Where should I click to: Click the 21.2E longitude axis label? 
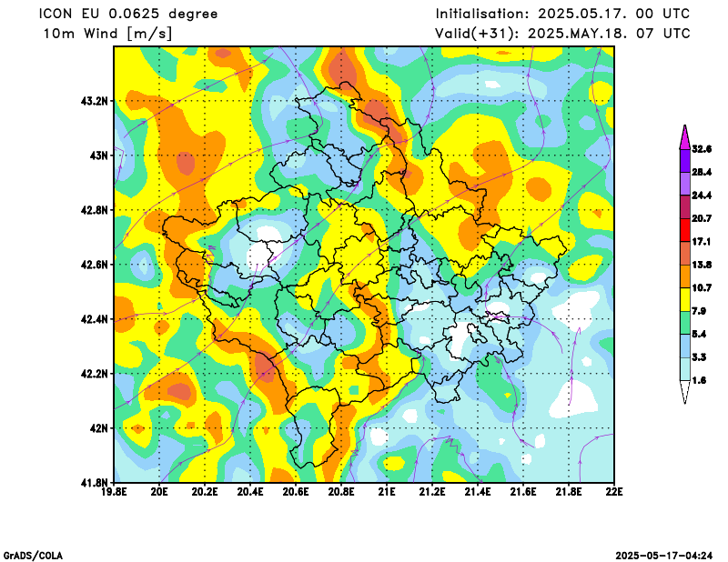pos(433,492)
